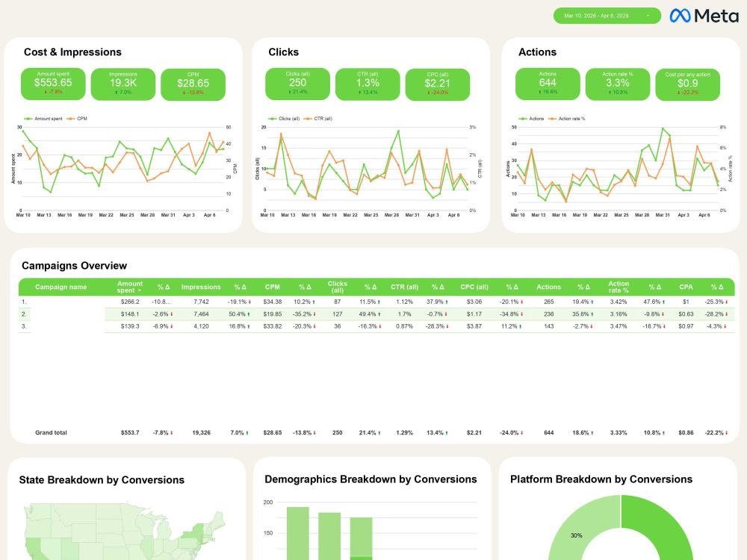Screen dimensions: 747x560
Task: Click the $148.1 amount spent cell
Action: pos(130,314)
